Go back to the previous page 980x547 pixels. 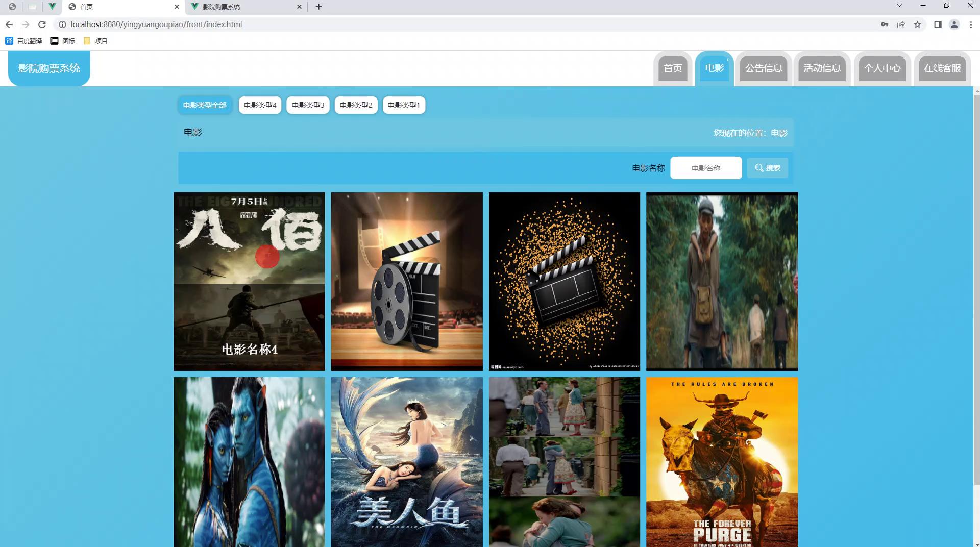tap(9, 24)
